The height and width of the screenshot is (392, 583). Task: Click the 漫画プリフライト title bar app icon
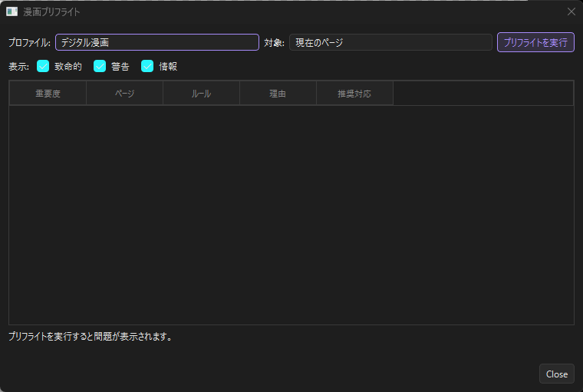coord(12,12)
